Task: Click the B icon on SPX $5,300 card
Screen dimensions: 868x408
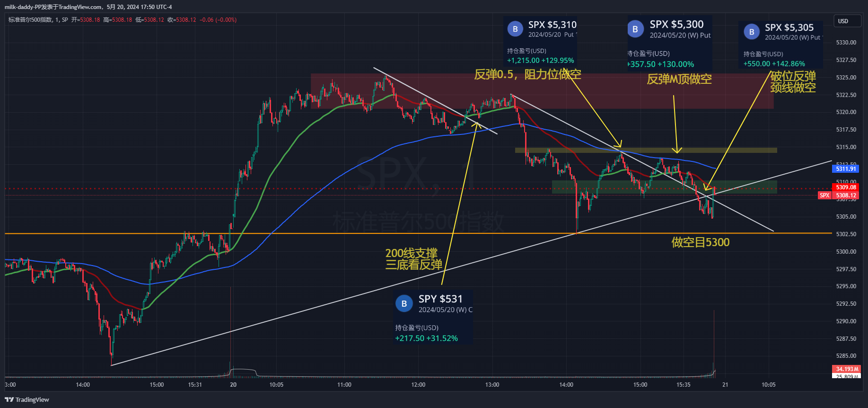Action: pos(635,29)
